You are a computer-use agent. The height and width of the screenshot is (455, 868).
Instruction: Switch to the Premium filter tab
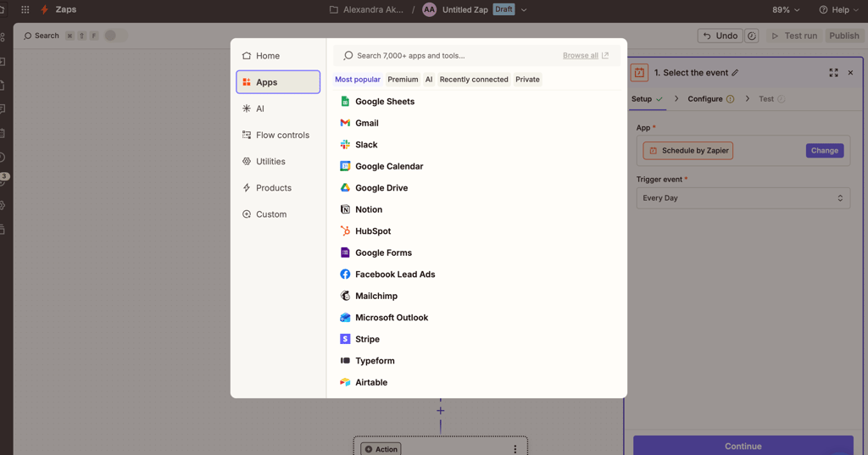click(403, 79)
